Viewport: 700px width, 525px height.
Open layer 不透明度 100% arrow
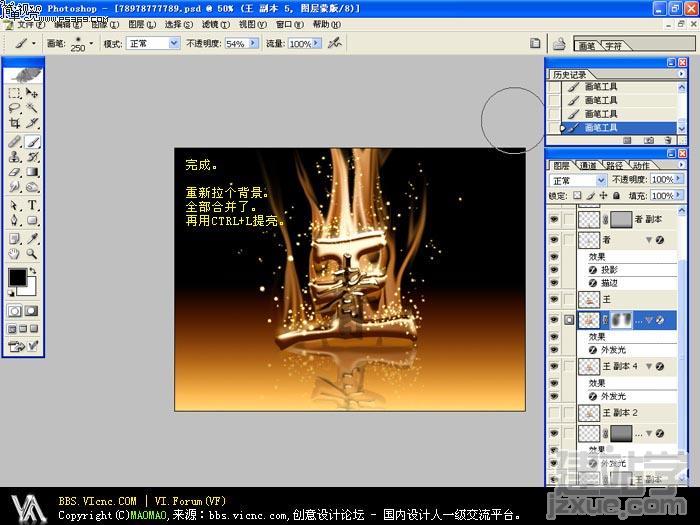click(678, 179)
